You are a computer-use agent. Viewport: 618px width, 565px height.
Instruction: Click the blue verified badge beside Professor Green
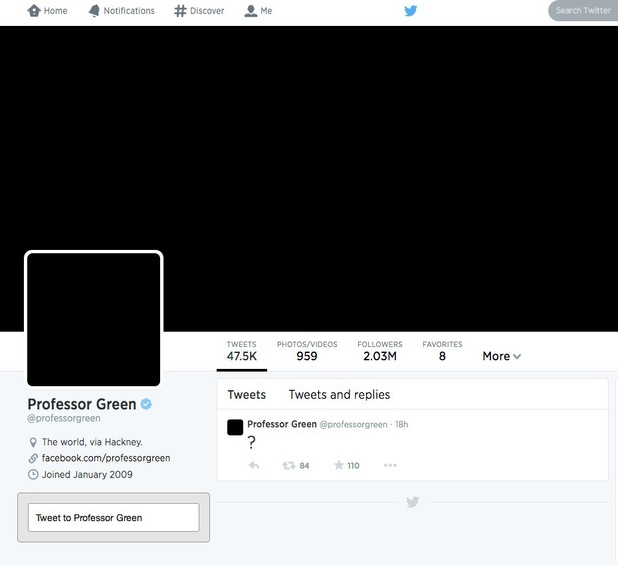coord(146,404)
